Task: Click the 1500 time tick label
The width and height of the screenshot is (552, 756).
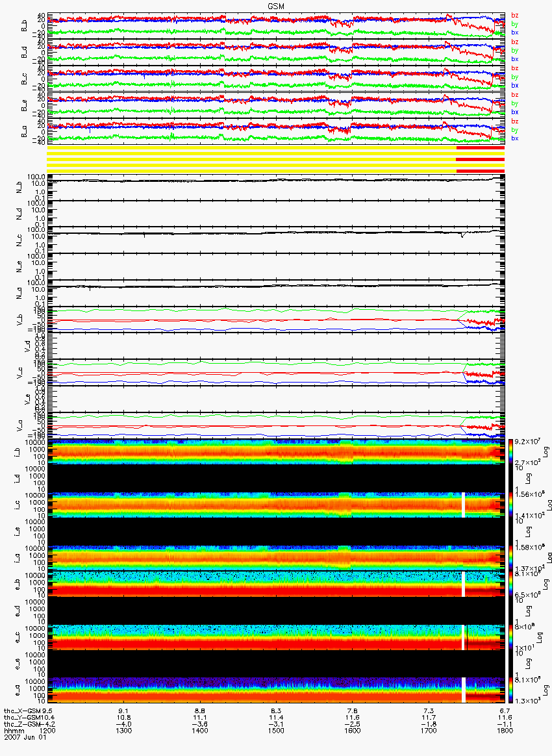Action: click(x=276, y=731)
